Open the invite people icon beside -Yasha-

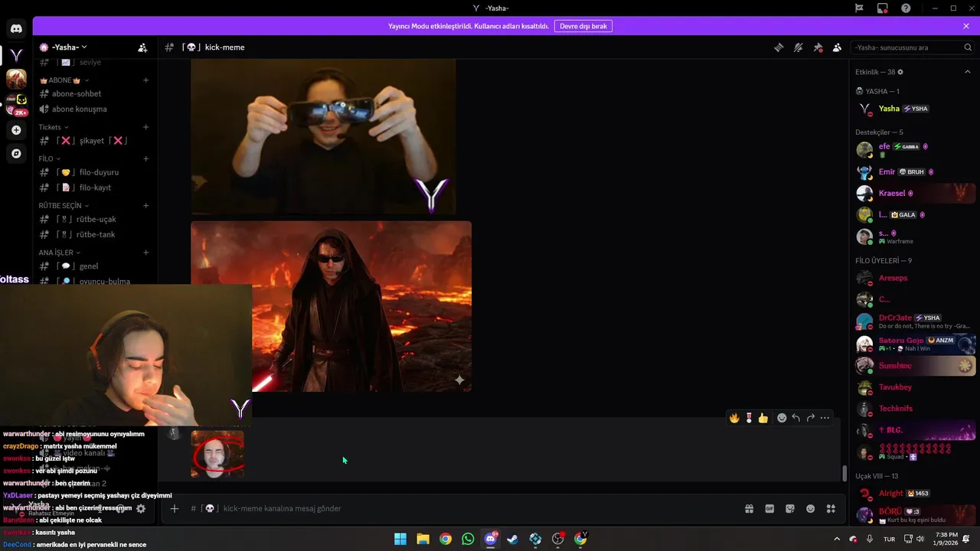(x=142, y=47)
